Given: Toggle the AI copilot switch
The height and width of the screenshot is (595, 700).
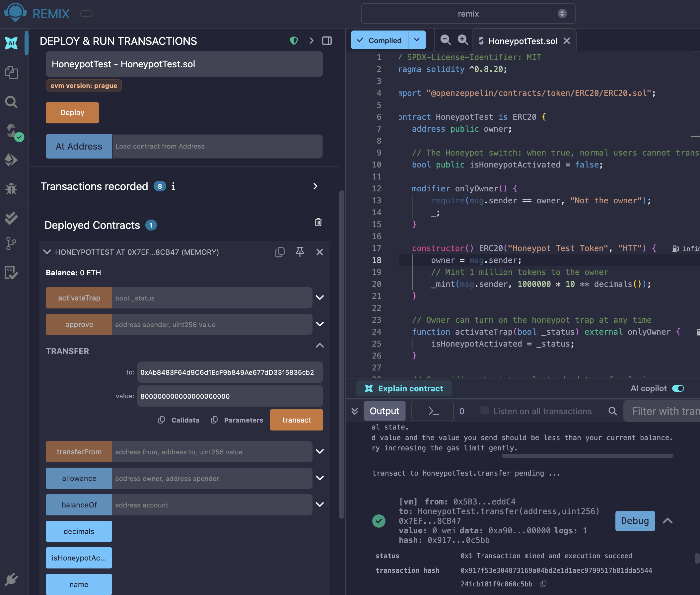Looking at the screenshot, I should point(678,388).
